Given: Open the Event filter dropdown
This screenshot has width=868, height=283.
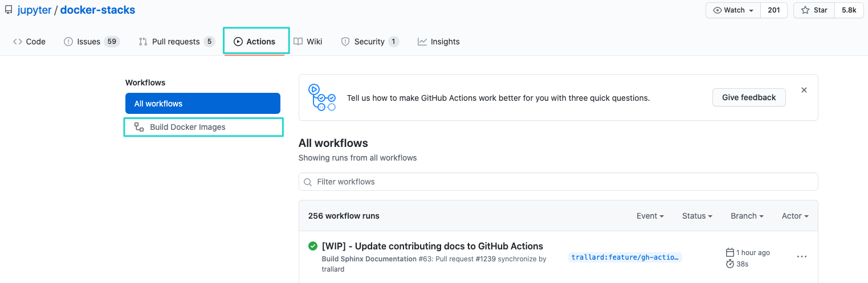Looking at the screenshot, I should click(650, 216).
